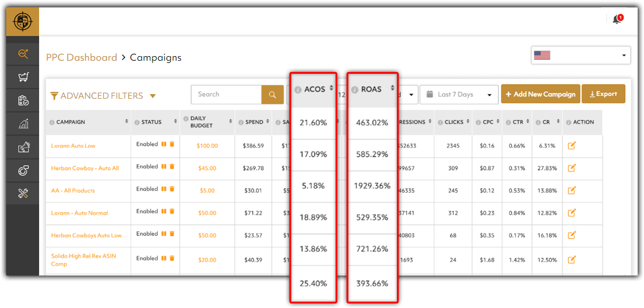Open the analytics magnifier sidebar icon
644x308 pixels.
(x=23, y=54)
